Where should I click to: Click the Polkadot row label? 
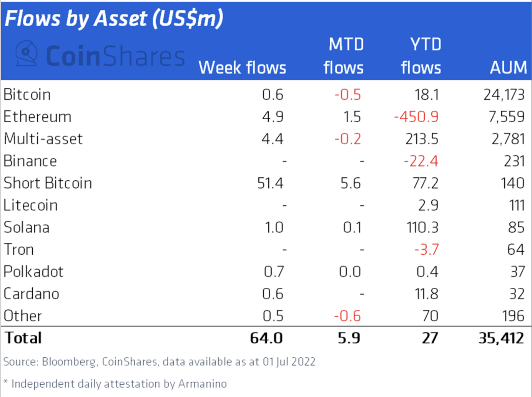pos(33,272)
